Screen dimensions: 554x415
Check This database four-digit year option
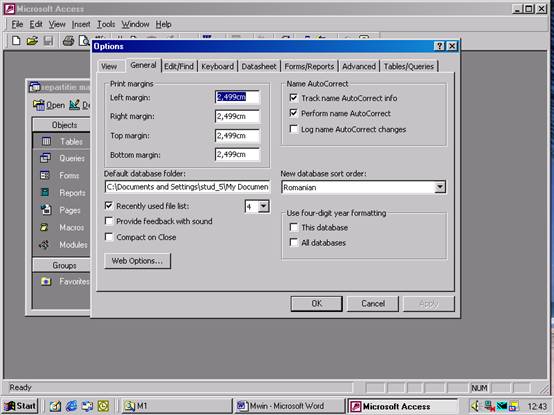tap(293, 227)
